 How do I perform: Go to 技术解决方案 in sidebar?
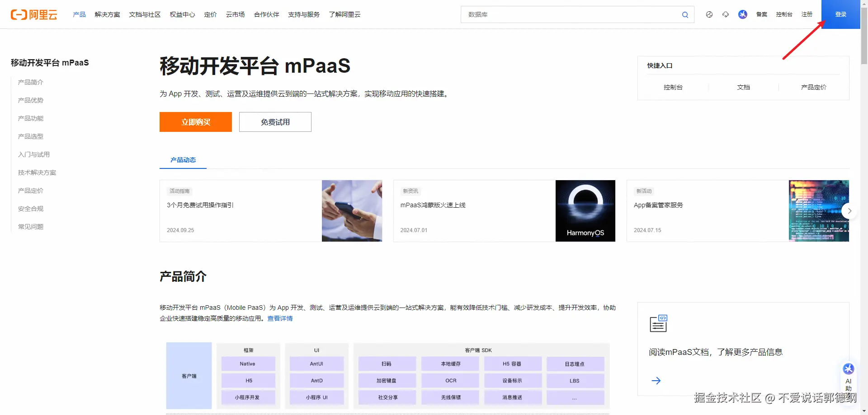pos(37,173)
